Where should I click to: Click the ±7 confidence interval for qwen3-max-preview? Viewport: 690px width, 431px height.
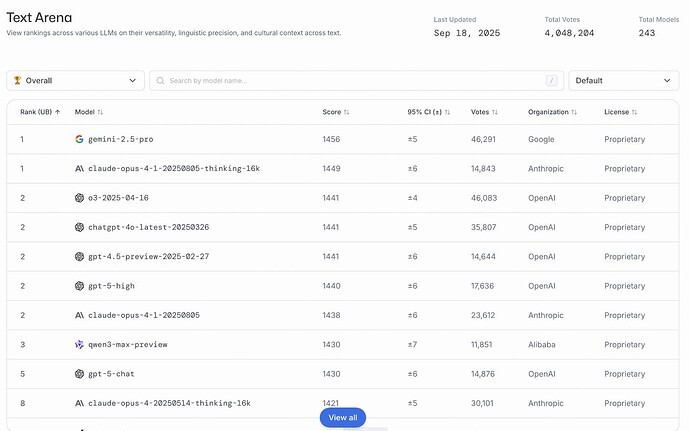(x=412, y=344)
